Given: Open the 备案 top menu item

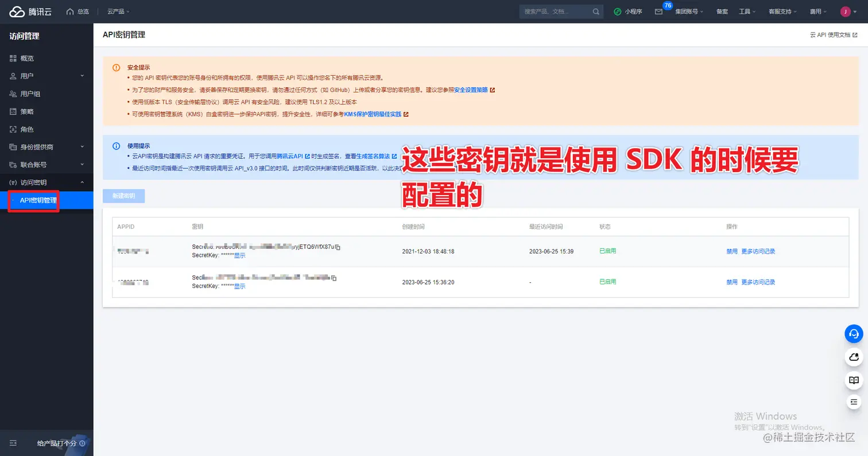Looking at the screenshot, I should (722, 11).
